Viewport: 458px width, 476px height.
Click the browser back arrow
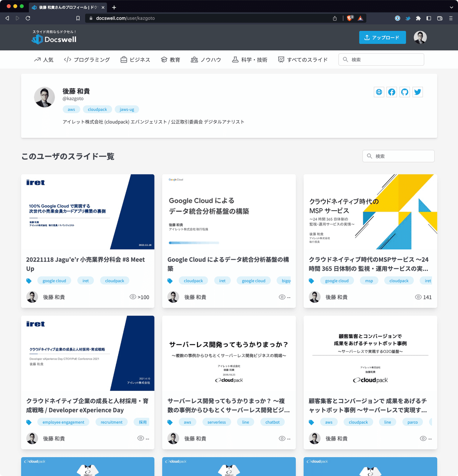click(x=7, y=18)
